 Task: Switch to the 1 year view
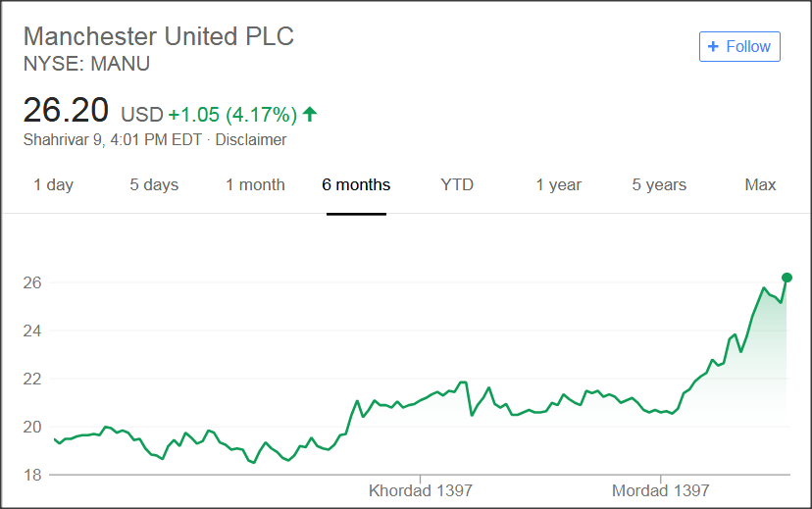coord(558,184)
